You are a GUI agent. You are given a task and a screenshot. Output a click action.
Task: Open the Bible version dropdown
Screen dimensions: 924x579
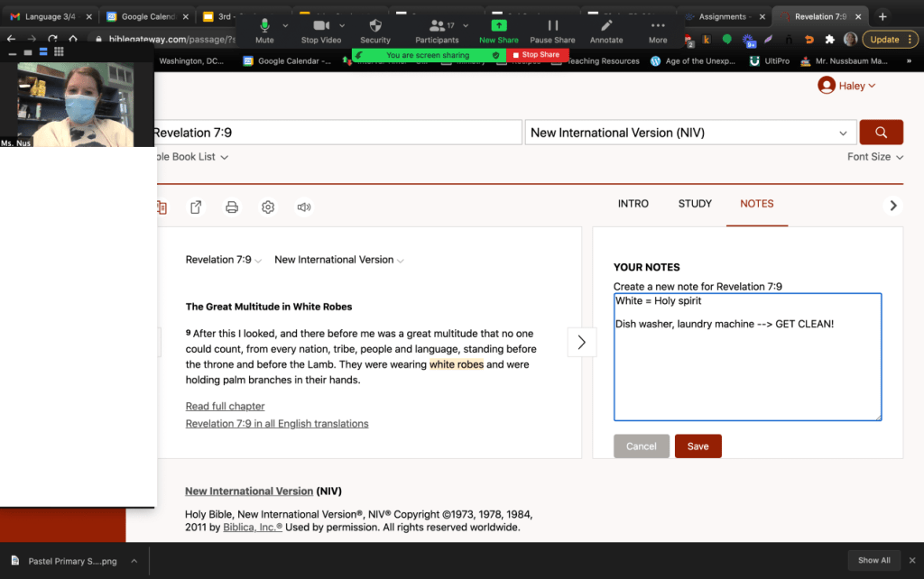pyautogui.click(x=690, y=133)
